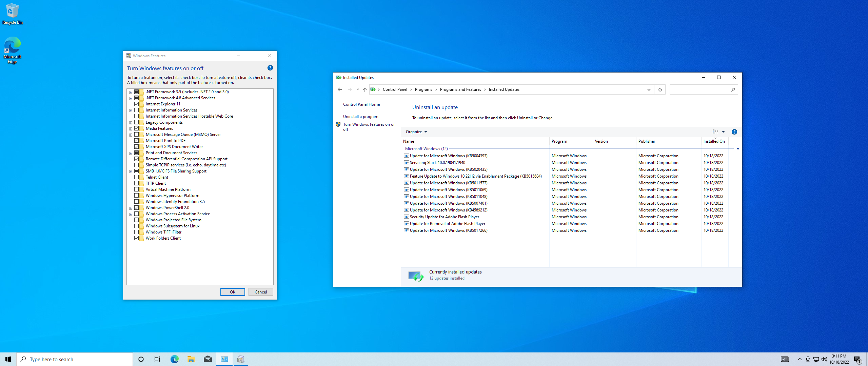Collapse the Microsoft Windows (12) group
This screenshot has height=366, width=868.
pyautogui.click(x=738, y=149)
